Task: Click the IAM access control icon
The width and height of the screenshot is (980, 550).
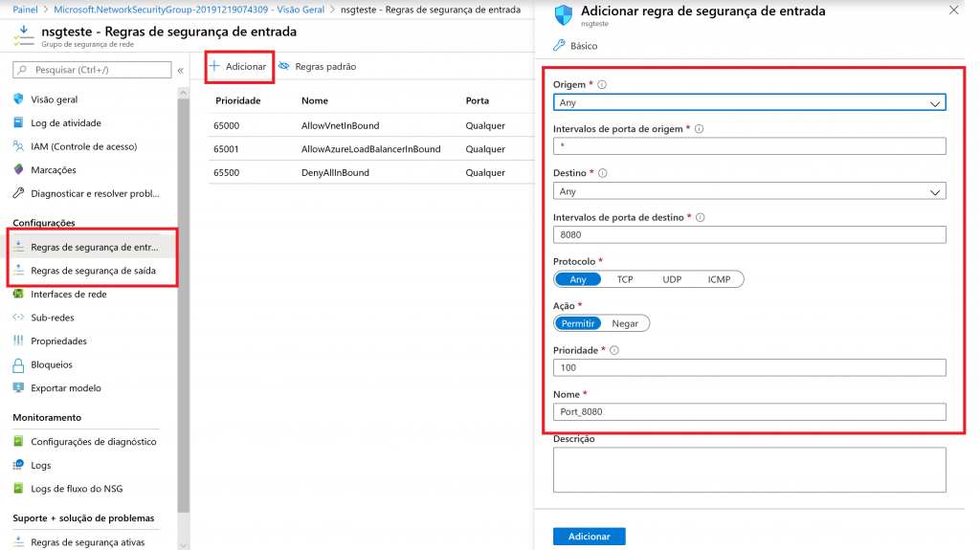Action: coord(18,146)
